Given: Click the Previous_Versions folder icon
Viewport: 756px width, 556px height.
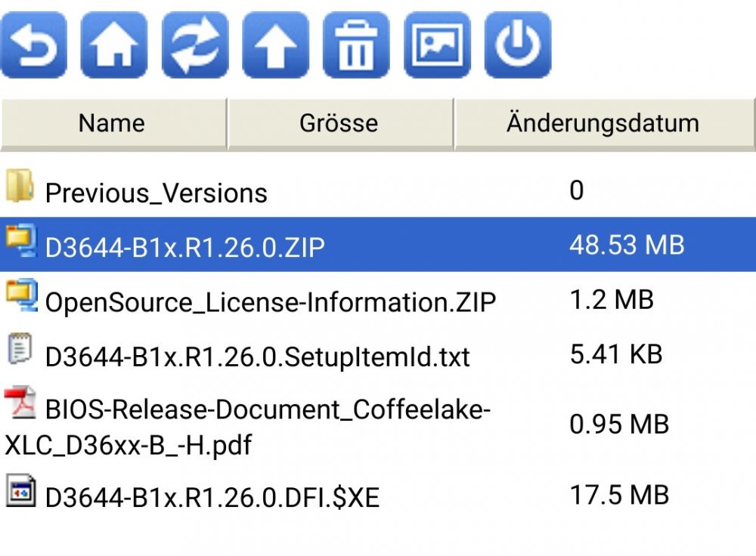Looking at the screenshot, I should pos(20,186).
